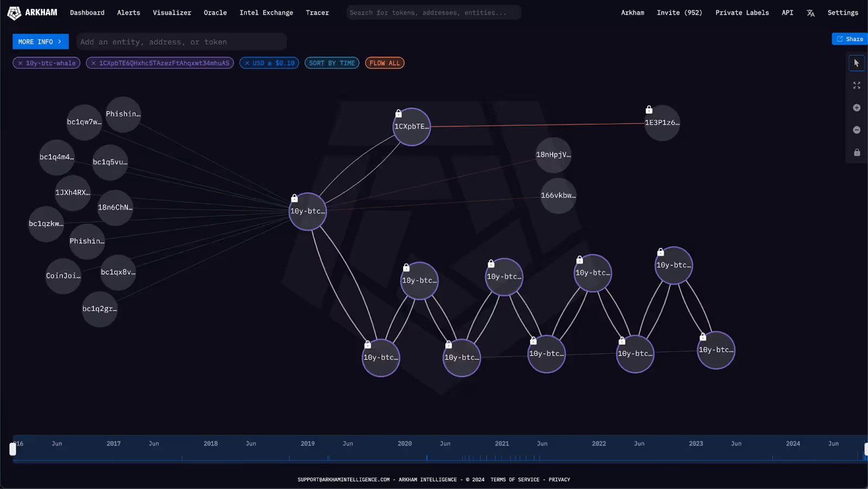The image size is (868, 489).
Task: Toggle the USD ≥ $0.10 filter
Action: click(269, 63)
